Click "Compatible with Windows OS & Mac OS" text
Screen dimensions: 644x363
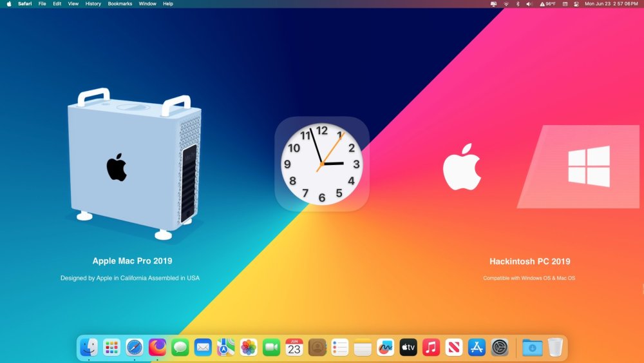pos(529,278)
